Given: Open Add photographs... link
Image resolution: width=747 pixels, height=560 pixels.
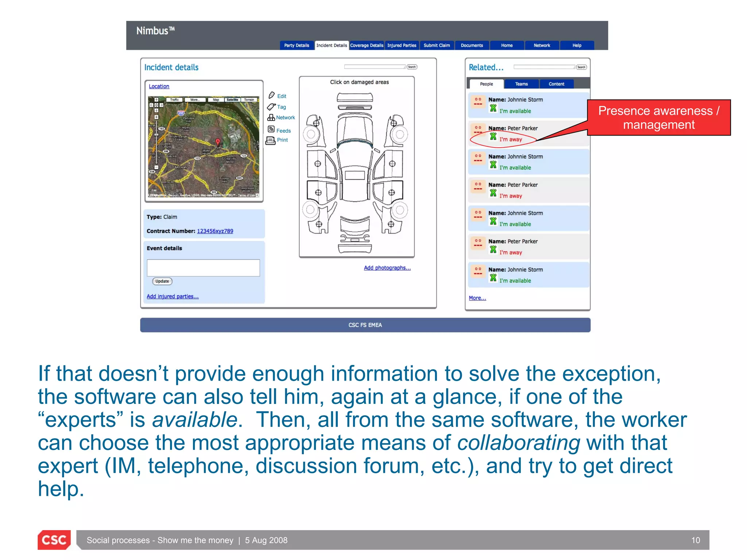Looking at the screenshot, I should click(387, 268).
